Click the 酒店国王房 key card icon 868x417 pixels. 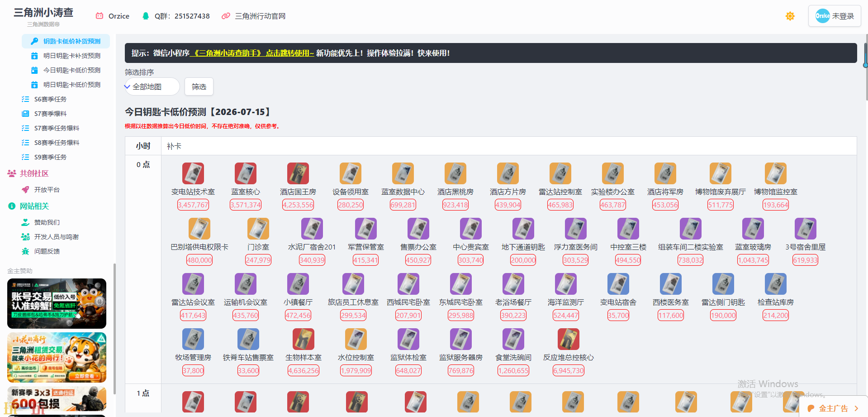tap(298, 173)
